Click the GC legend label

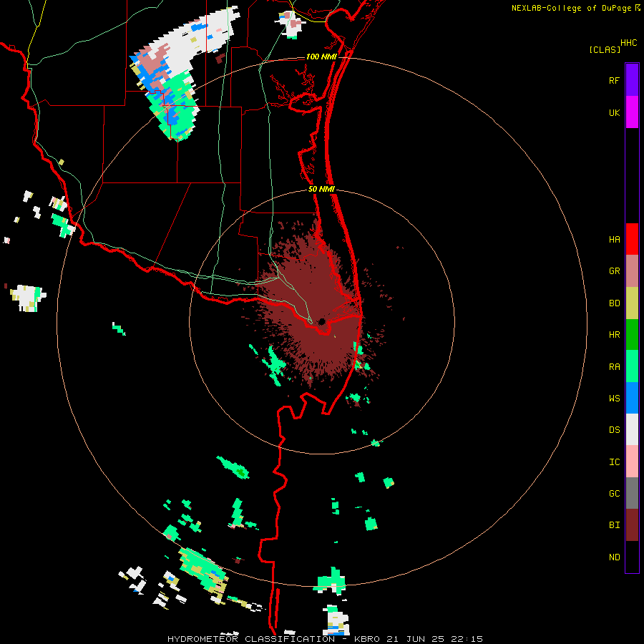pos(614,494)
